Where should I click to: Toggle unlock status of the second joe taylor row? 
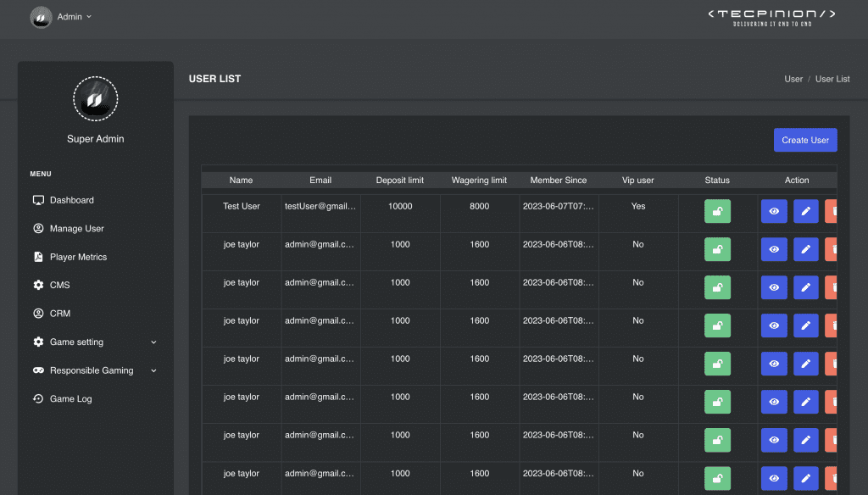(x=717, y=287)
